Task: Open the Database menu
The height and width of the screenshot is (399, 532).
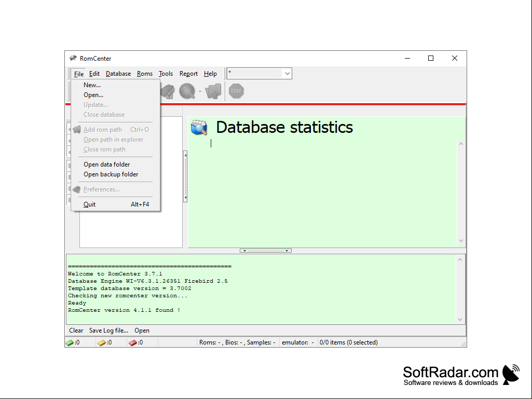Action: 118,74
